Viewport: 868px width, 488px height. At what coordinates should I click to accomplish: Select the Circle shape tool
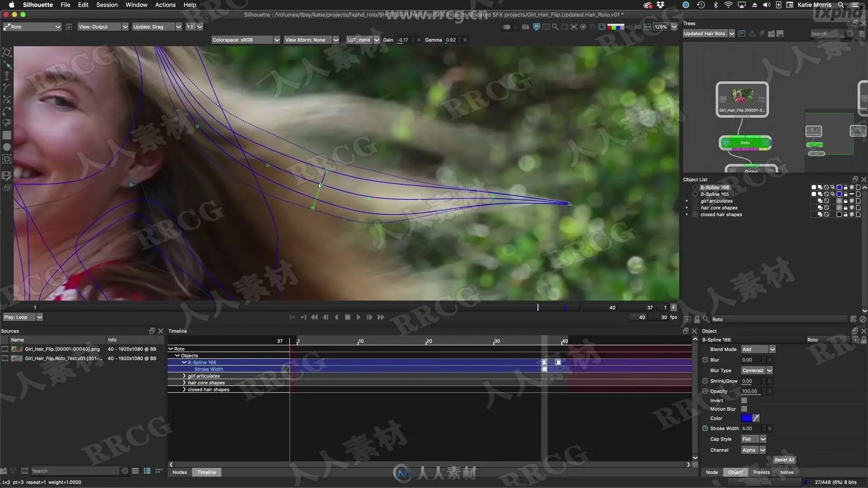click(x=7, y=147)
